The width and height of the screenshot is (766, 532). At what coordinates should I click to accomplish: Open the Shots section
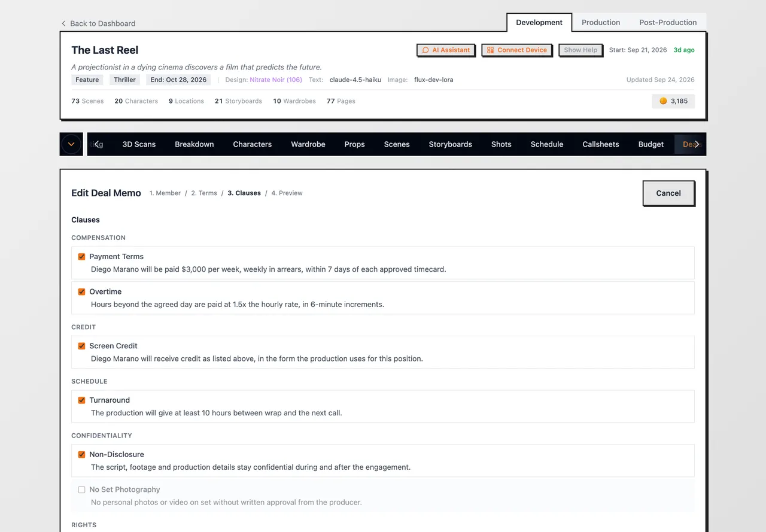(x=501, y=144)
